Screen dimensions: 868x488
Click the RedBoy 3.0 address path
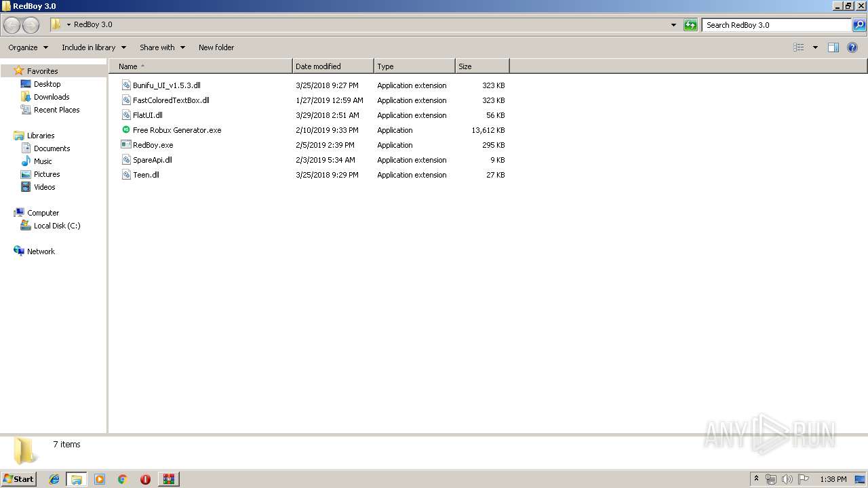pyautogui.click(x=93, y=24)
